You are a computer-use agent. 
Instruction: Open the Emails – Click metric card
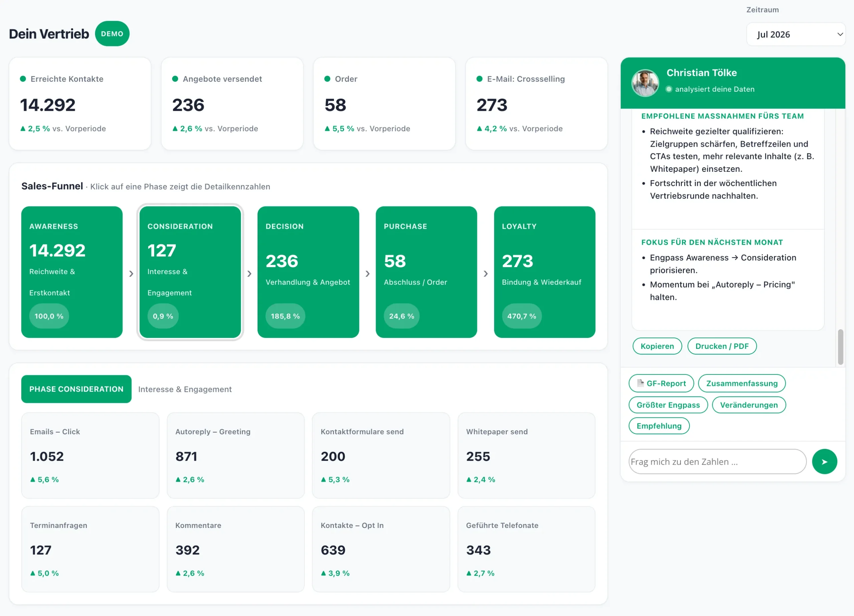[90, 455]
